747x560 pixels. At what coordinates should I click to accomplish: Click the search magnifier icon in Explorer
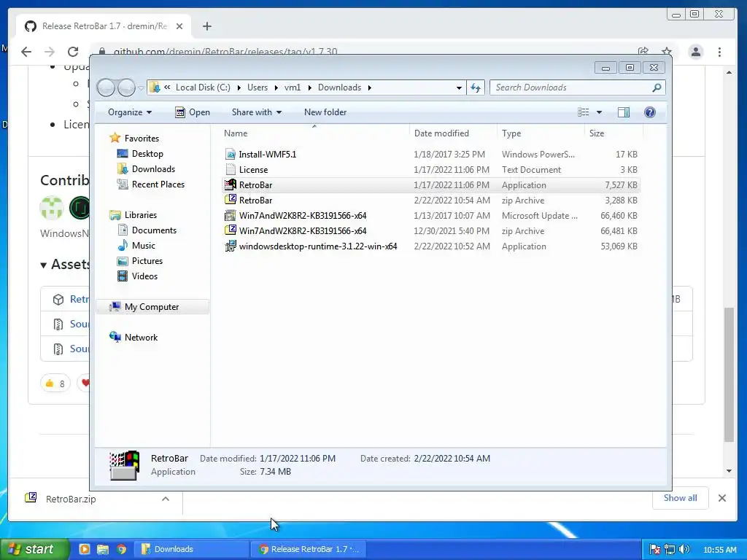click(657, 87)
